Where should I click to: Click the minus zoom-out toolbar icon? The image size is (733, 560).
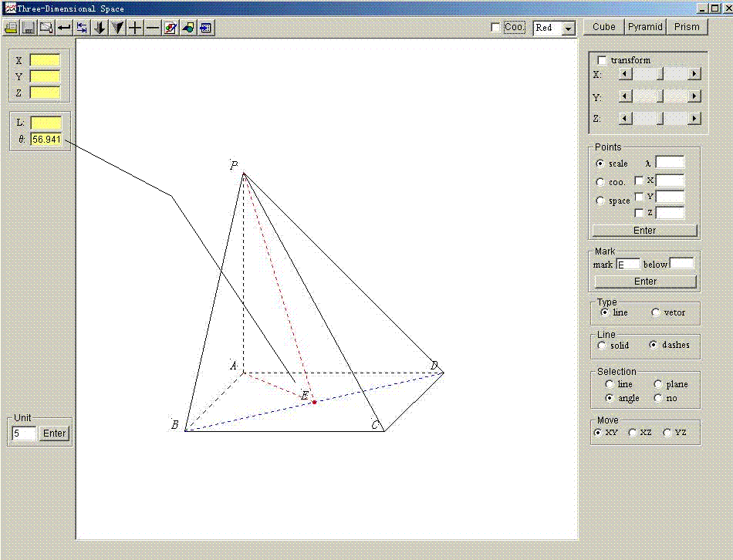click(153, 28)
